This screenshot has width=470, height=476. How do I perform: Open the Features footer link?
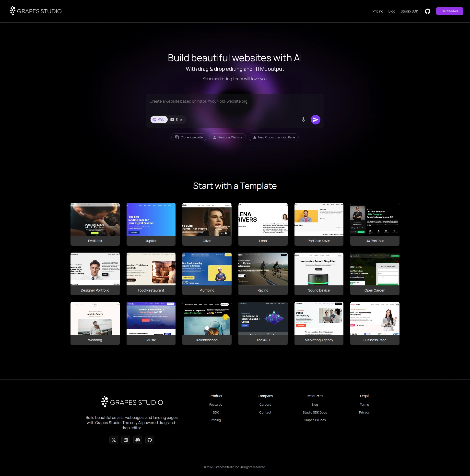tap(216, 404)
